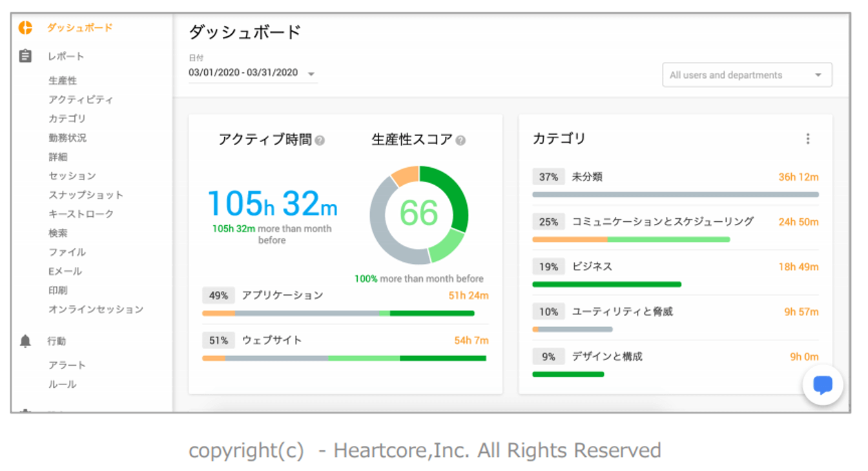Open the Eメール report

click(65, 271)
